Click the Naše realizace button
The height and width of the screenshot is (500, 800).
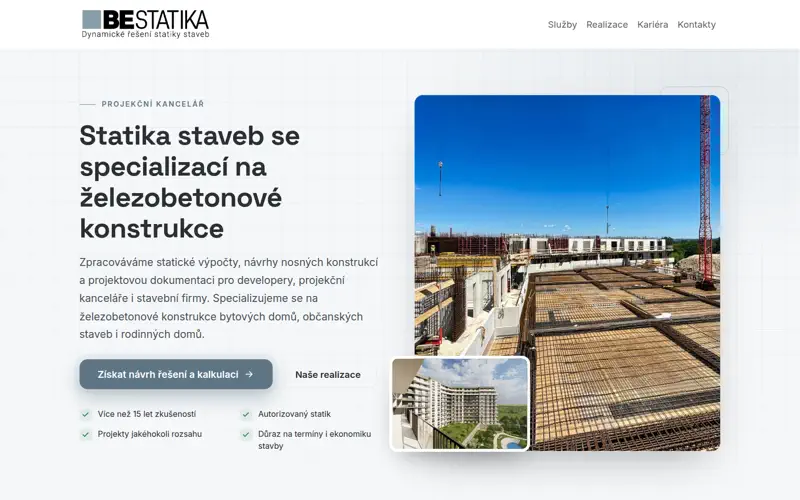pos(328,374)
